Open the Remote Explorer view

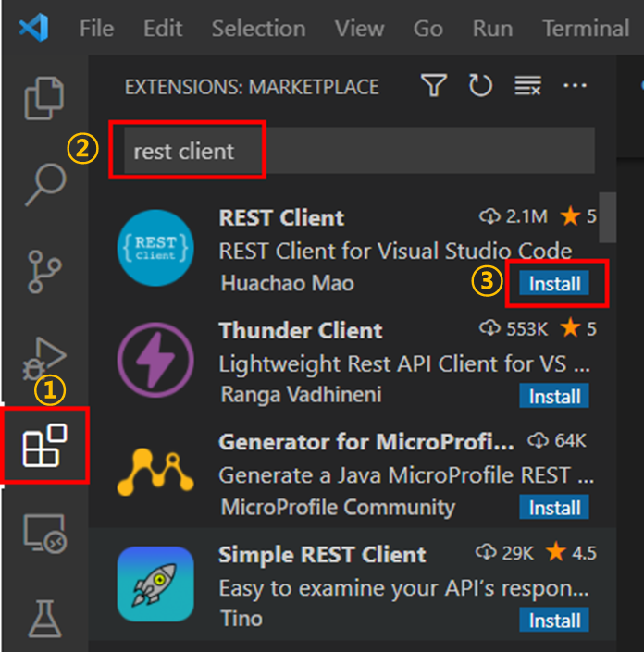click(x=44, y=533)
